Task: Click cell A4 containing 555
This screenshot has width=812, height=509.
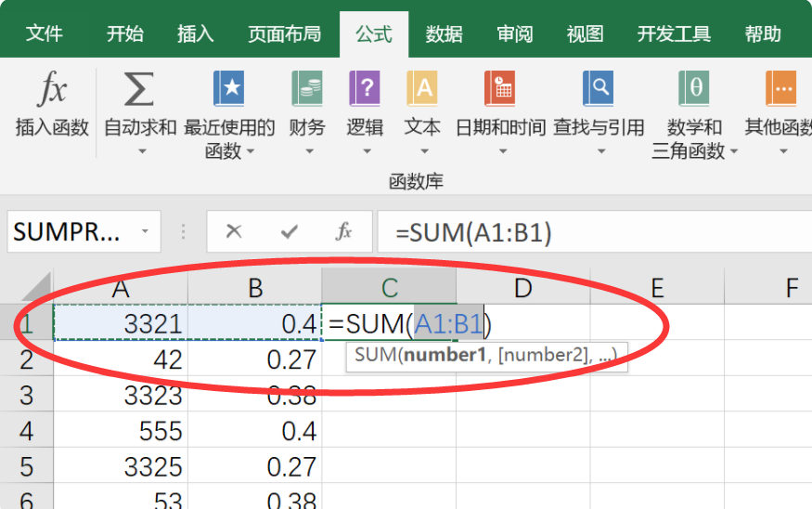Action: coord(121,430)
